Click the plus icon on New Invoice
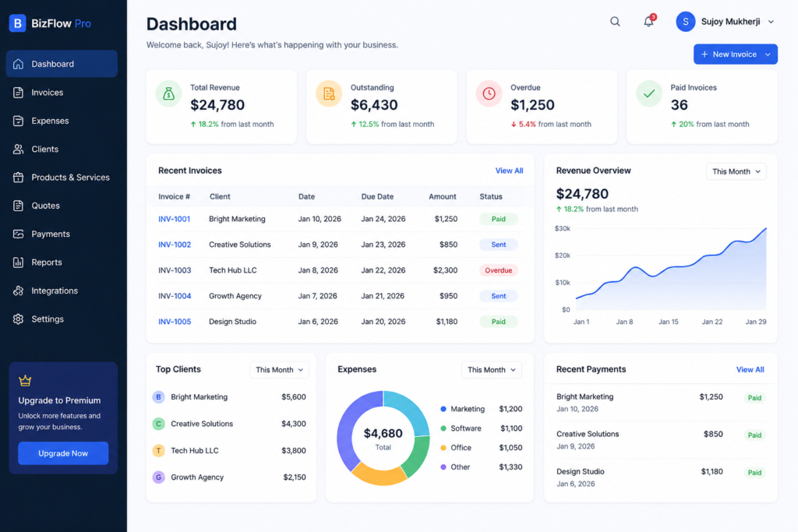Screen dimensions: 798x532 coord(704,55)
